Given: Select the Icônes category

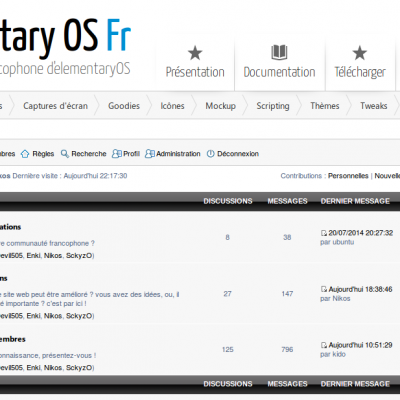Looking at the screenshot, I should point(172,106).
